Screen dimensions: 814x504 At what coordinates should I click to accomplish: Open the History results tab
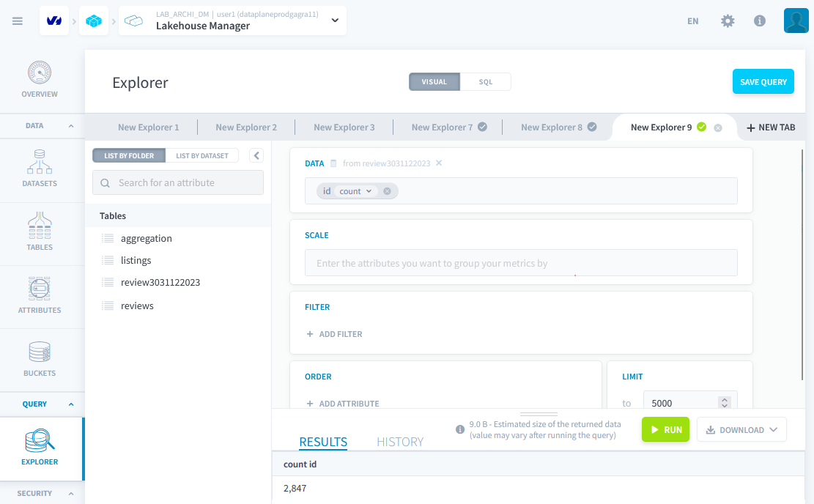(x=399, y=442)
